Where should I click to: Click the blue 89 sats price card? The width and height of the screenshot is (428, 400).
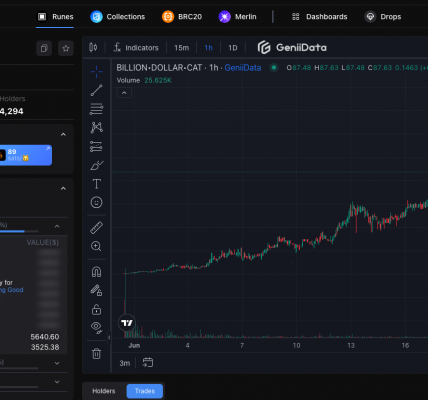[x=26, y=155]
